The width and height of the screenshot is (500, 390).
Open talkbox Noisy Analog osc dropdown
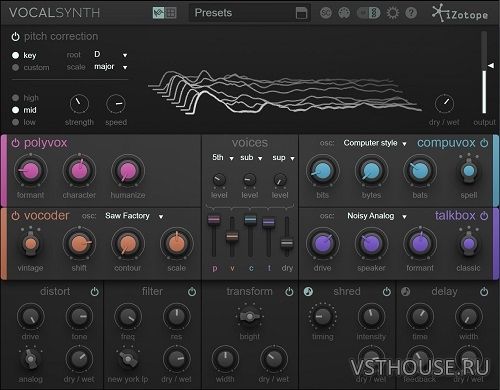coord(377,216)
